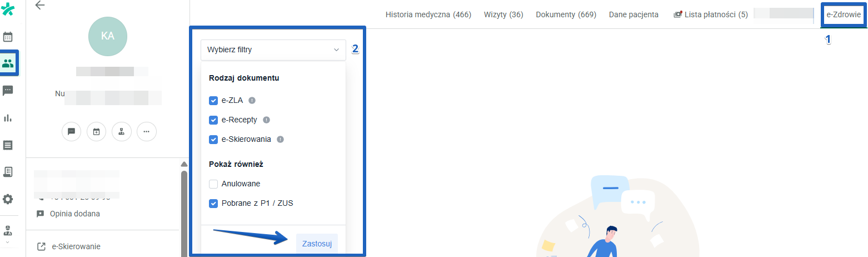Viewport: 868px width, 257px height.
Task: Open the calendar icon in left sidebar
Action: tap(8, 37)
